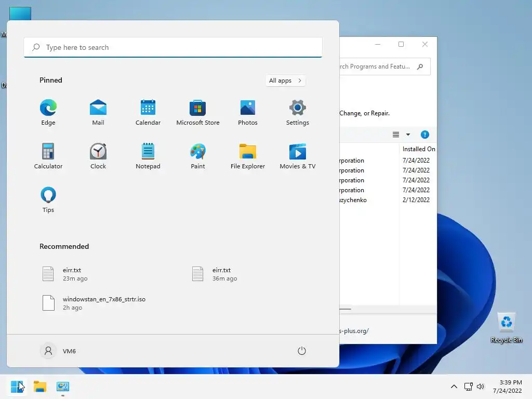Launch the Paint app
Image resolution: width=532 pixels, height=399 pixels.
(198, 156)
